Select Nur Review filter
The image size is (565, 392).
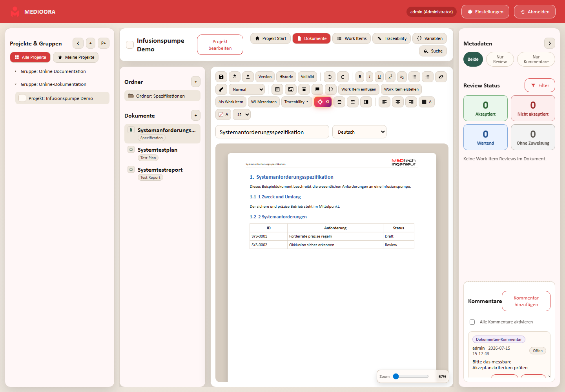coord(500,59)
